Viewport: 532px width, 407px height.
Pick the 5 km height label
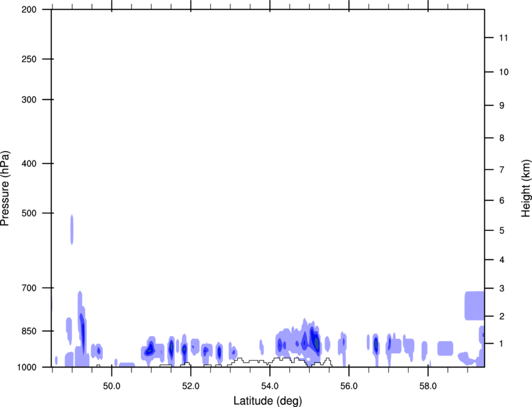click(x=501, y=230)
